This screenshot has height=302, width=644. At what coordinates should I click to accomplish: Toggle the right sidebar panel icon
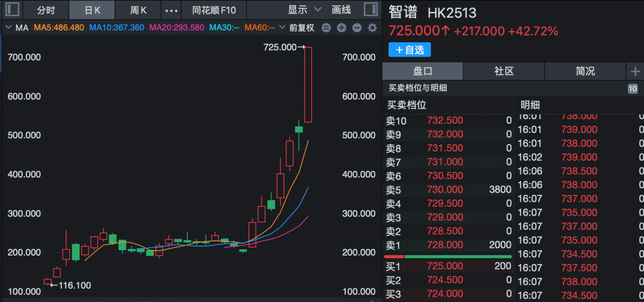tap(370, 10)
